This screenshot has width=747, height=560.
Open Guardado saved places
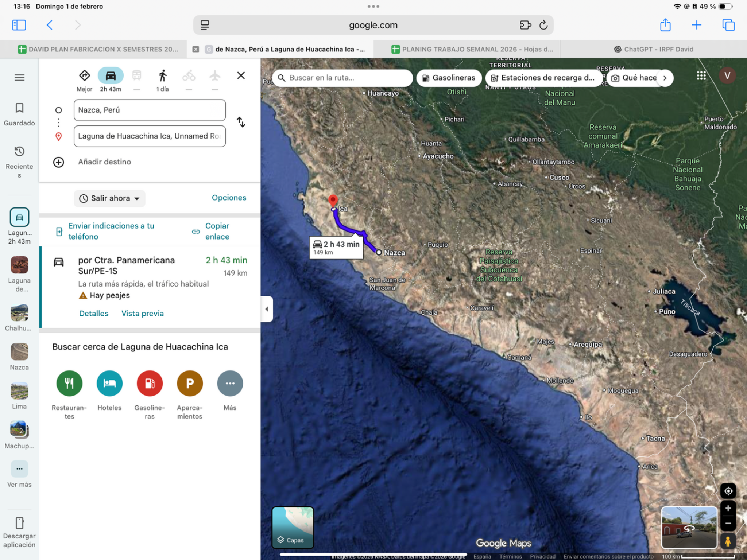19,114
